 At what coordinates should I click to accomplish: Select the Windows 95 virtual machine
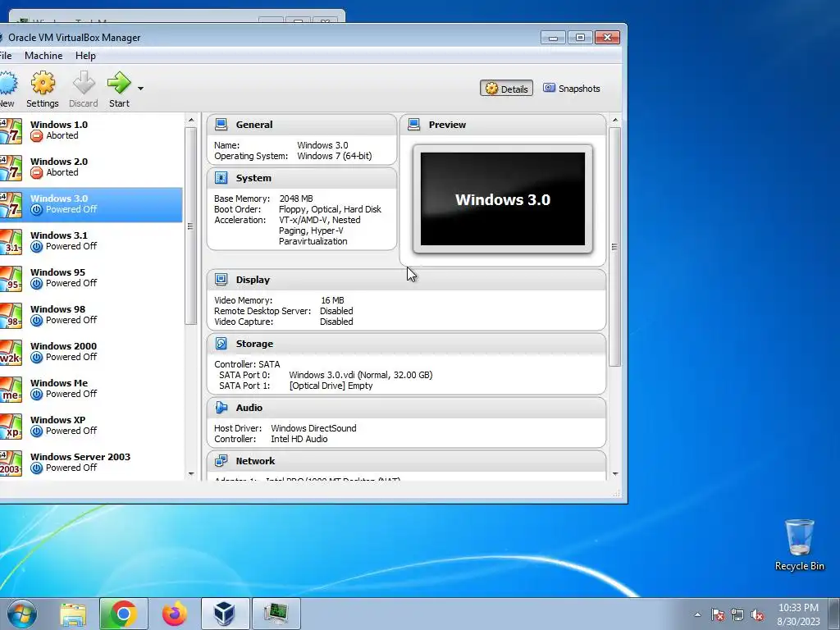click(x=91, y=278)
